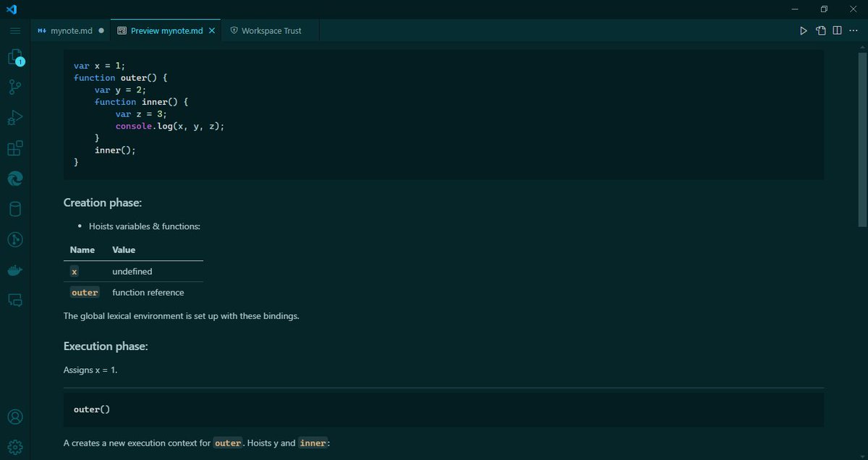868x460 pixels.
Task: Open the chat/remote sidebar icon
Action: tap(14, 300)
